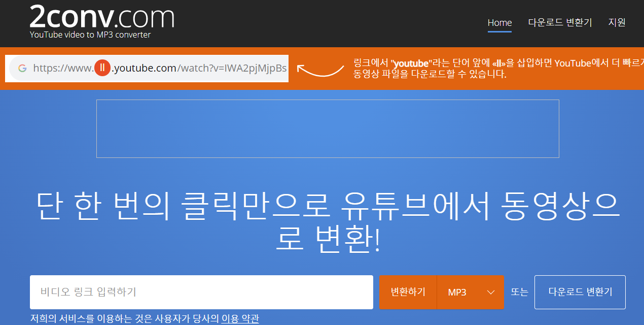Click the 다운로드 변환기 outlined button
644x325 pixels.
click(580, 292)
